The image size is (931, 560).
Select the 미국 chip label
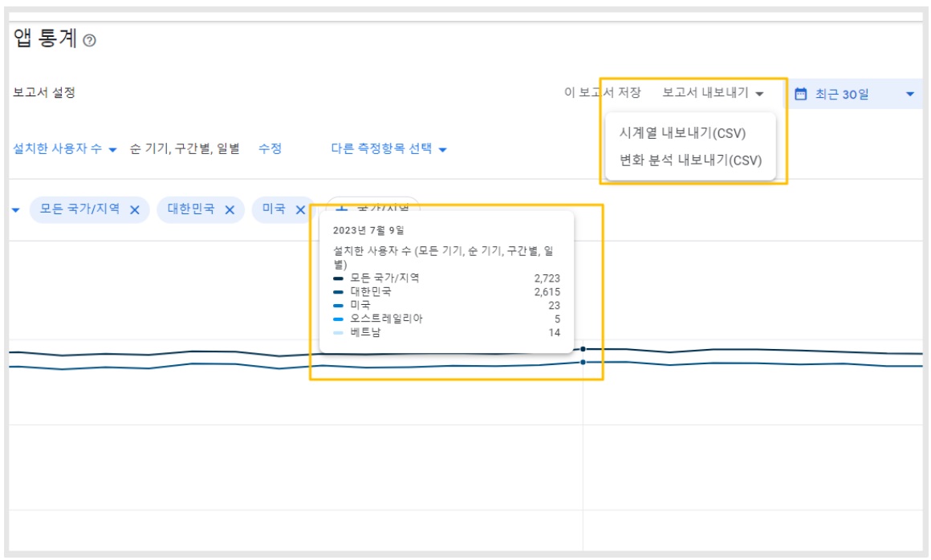pyautogui.click(x=274, y=209)
